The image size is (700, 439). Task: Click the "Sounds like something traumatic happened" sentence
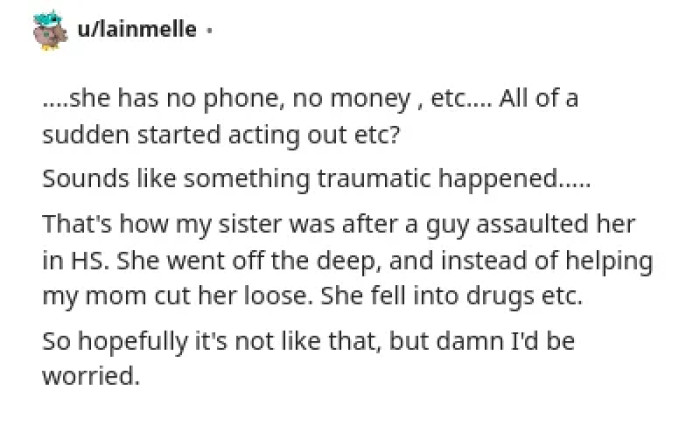[316, 180]
